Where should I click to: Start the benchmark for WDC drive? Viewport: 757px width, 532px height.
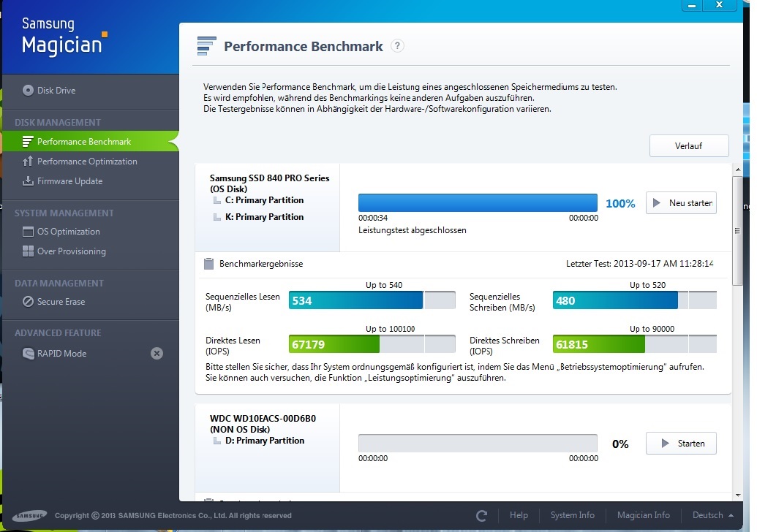[681, 444]
